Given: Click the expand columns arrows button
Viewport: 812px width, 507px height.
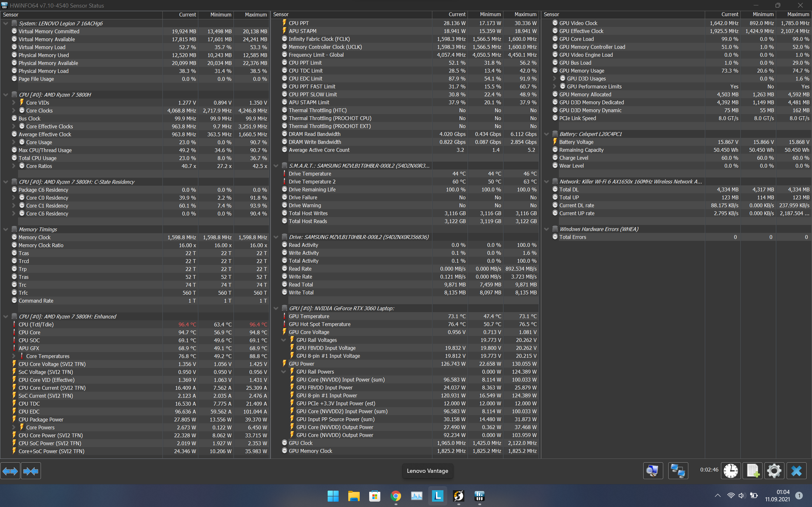Looking at the screenshot, I should (10, 471).
